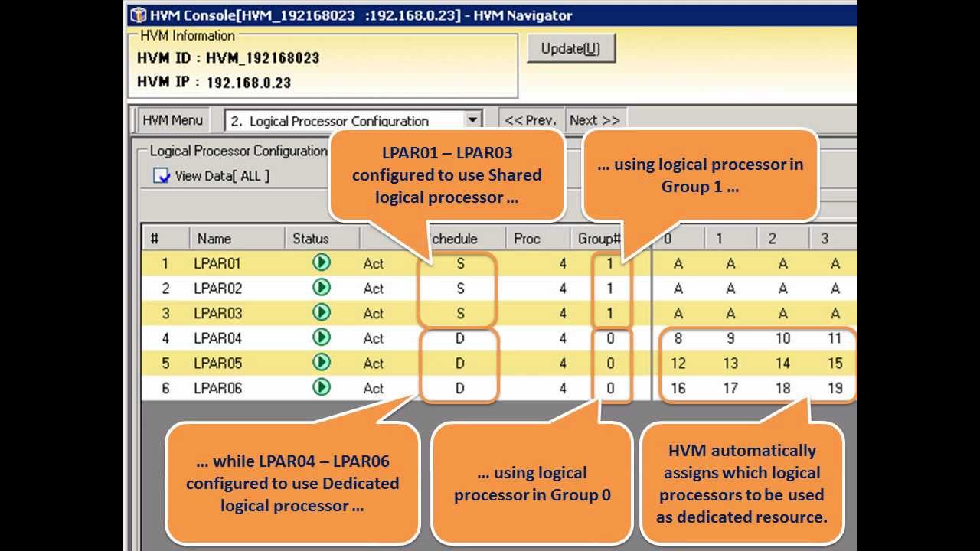Click the HVM IP value 192.168.0.23
The height and width of the screenshot is (551, 980).
tap(249, 82)
